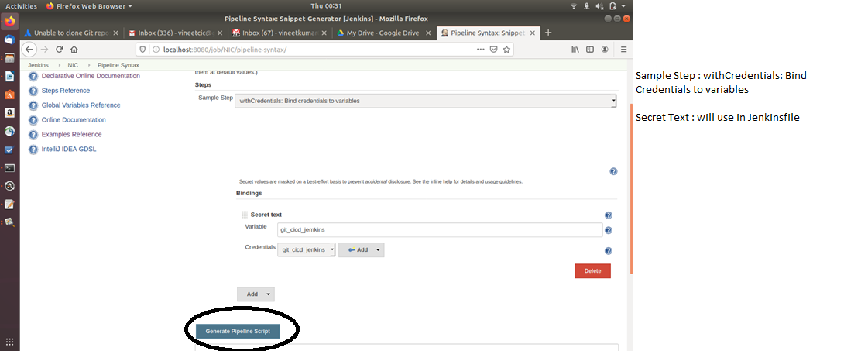Grab the Secret text drag handle

(245, 215)
